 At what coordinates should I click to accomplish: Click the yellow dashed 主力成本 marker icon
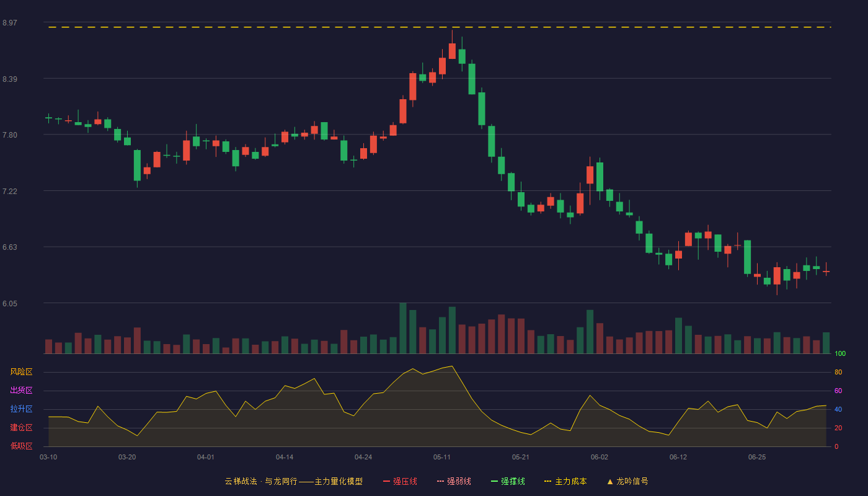547,481
